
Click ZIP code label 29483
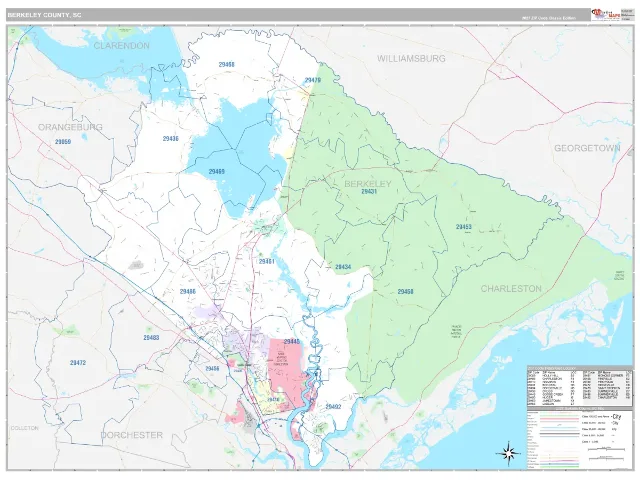[151, 338]
